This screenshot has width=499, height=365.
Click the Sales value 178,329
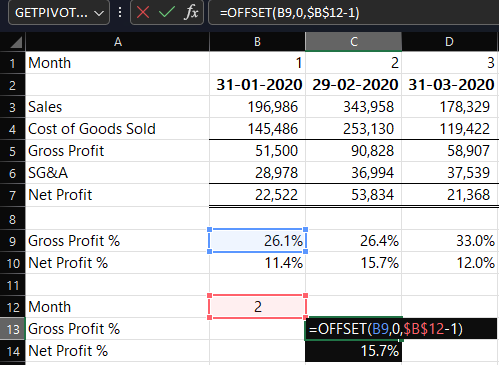pyautogui.click(x=450, y=107)
